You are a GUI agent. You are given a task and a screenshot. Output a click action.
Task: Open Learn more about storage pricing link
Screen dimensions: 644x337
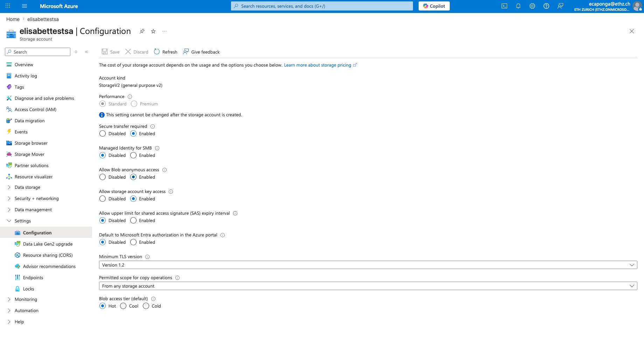tap(320, 65)
